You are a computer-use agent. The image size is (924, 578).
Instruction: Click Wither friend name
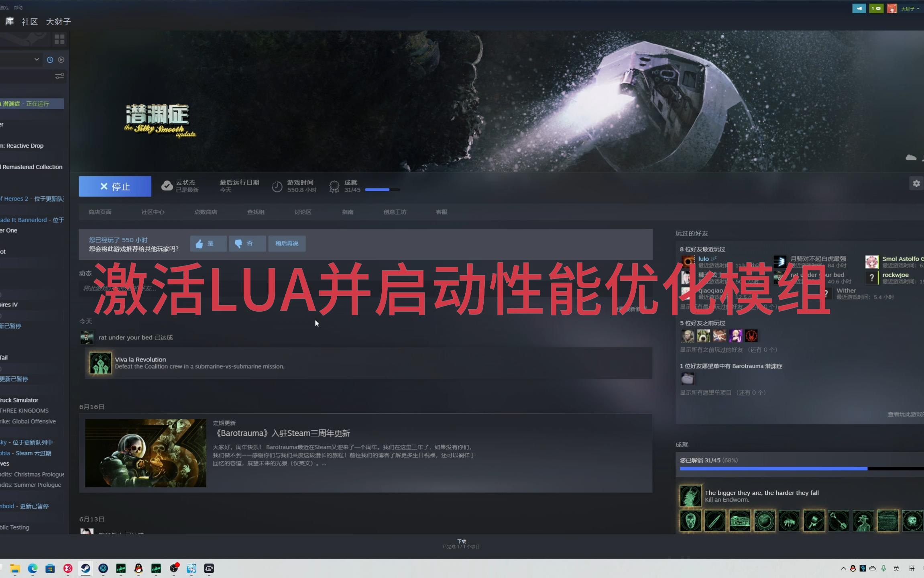click(846, 290)
